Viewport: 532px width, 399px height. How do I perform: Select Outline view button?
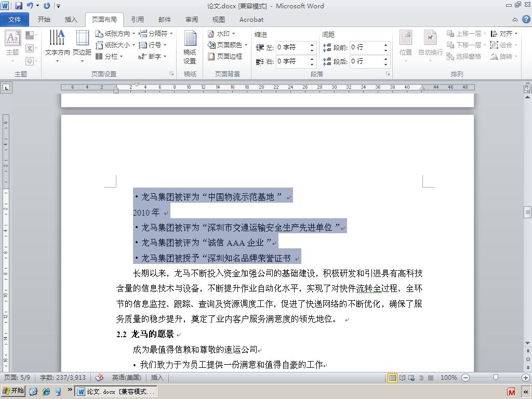click(x=421, y=378)
